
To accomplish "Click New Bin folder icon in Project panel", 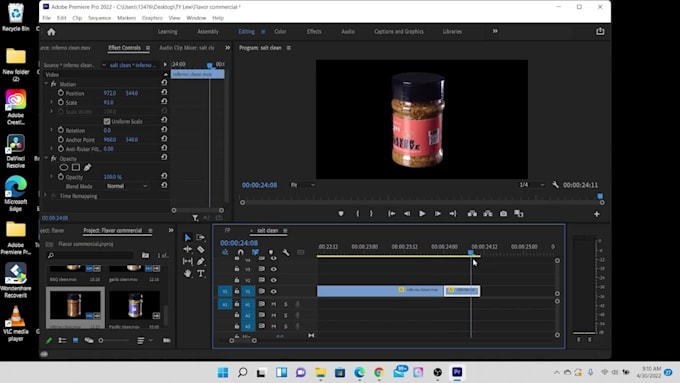I will click(145, 255).
